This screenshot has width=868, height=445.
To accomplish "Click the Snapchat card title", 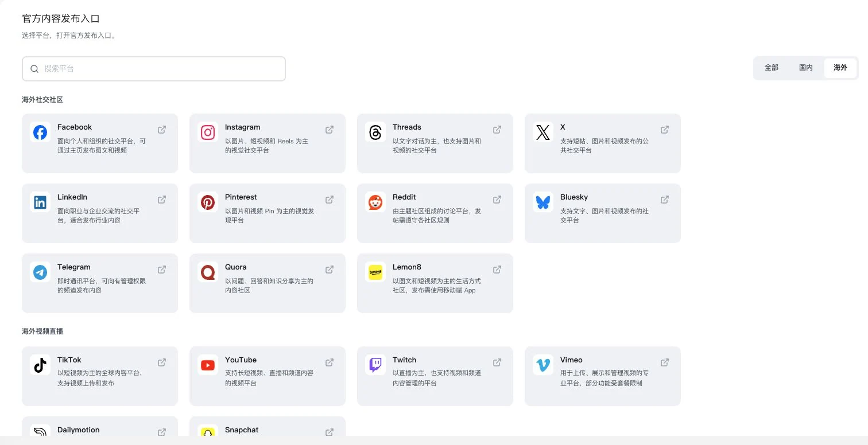I will (x=242, y=430).
